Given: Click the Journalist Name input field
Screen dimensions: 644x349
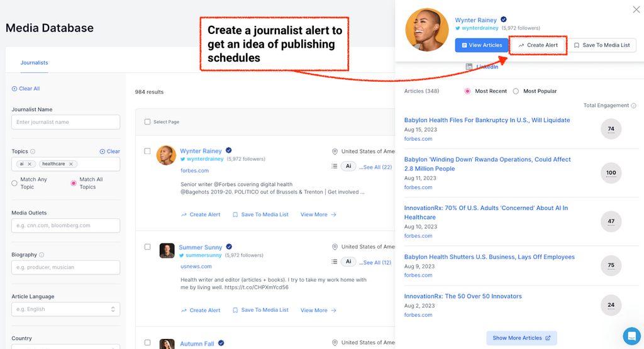Looking at the screenshot, I should pos(65,122).
